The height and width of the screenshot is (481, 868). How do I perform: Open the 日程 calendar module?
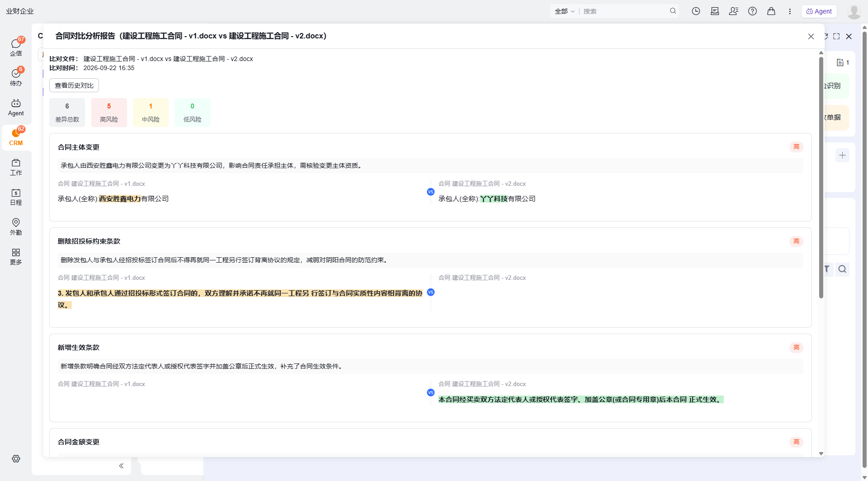click(x=16, y=197)
